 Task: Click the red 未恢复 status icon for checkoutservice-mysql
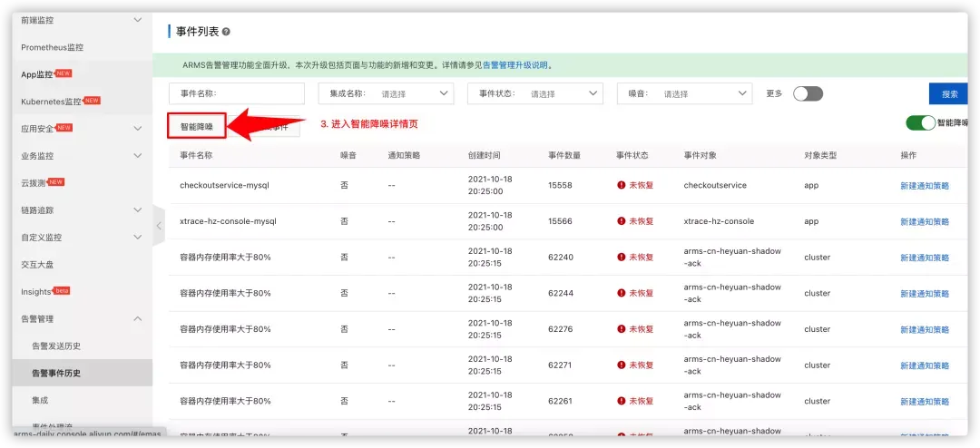click(x=622, y=185)
